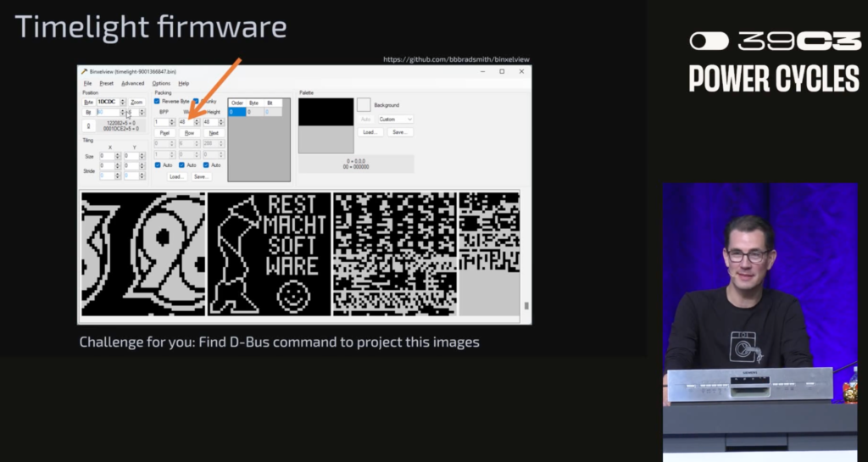Pick the Background color swatch
This screenshot has height=462, width=868.
point(364,104)
